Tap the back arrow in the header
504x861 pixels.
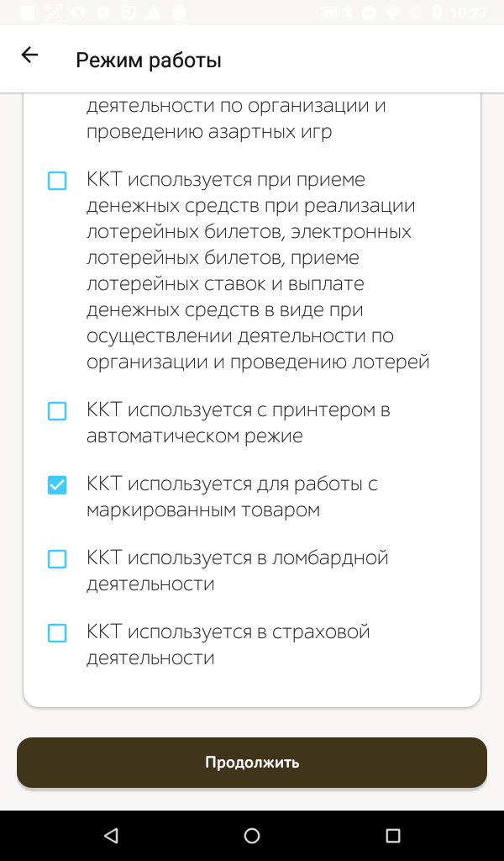[29, 55]
